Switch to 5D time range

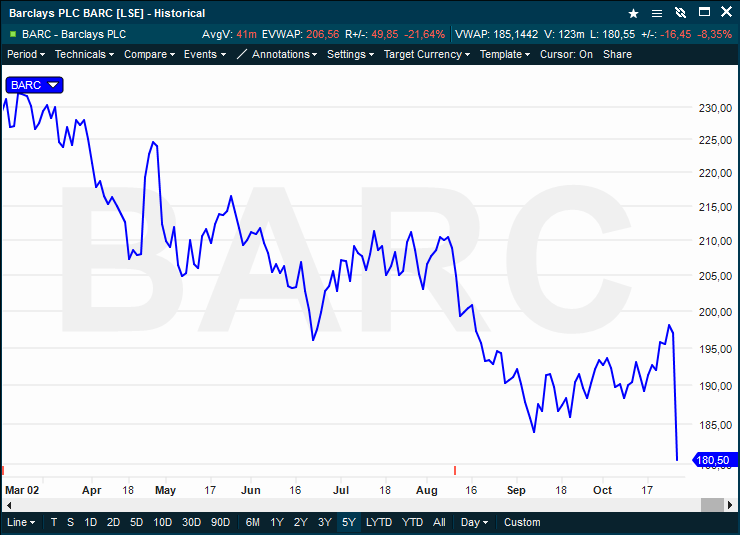coord(136,522)
